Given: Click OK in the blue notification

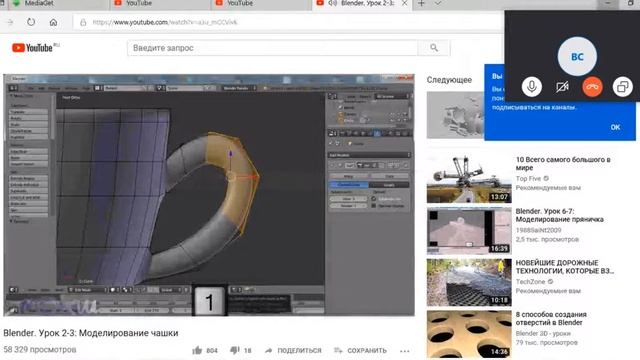Looking at the screenshot, I should click(x=615, y=127).
